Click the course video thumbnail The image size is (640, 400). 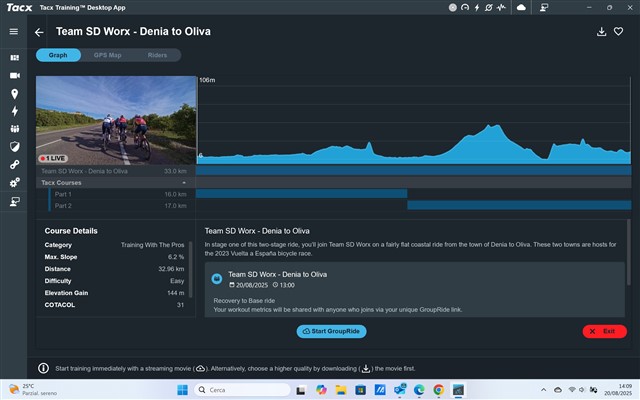116,120
